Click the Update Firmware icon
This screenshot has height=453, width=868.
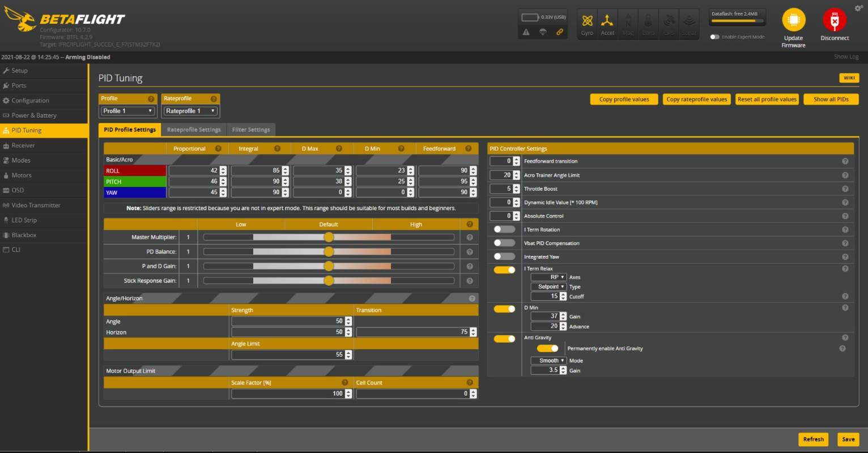pyautogui.click(x=793, y=20)
